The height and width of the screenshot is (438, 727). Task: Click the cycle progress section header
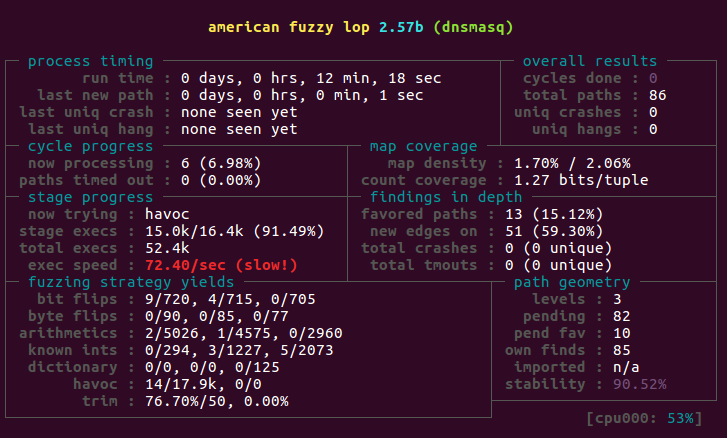(90, 146)
